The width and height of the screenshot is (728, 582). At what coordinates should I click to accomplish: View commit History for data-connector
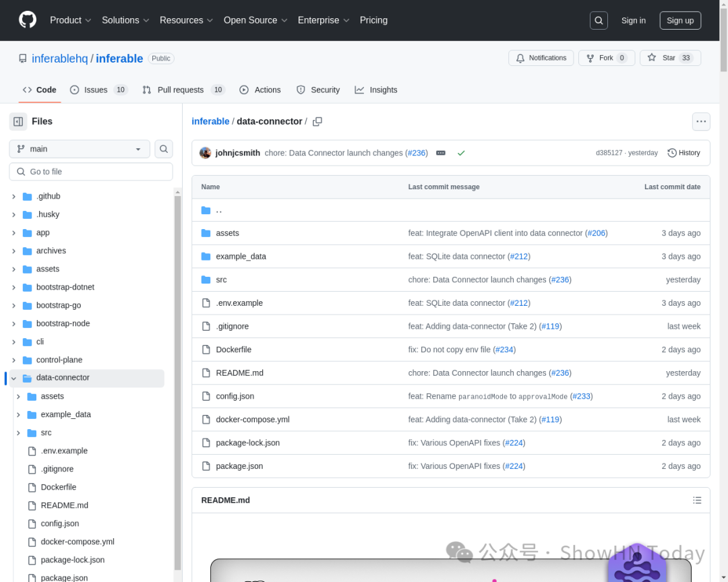[684, 153]
